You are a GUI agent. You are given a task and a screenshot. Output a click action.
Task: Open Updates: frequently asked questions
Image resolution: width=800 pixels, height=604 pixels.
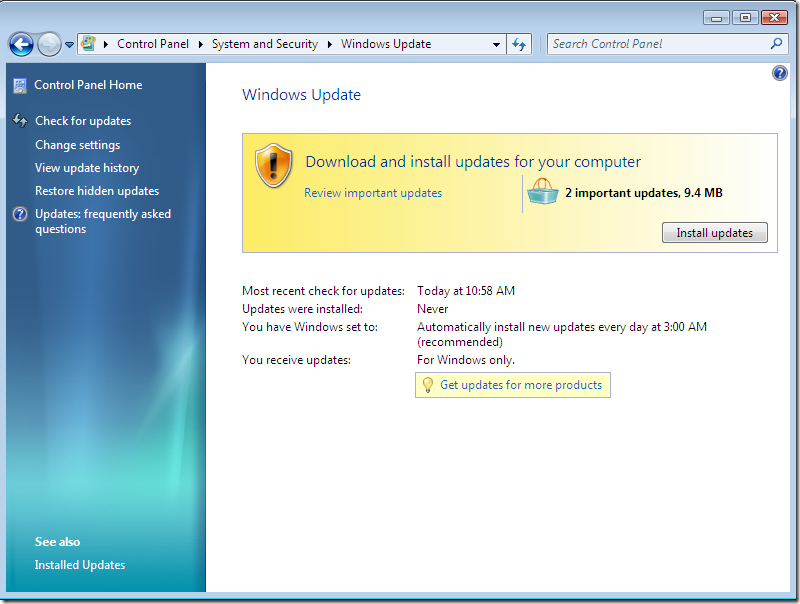[103, 221]
